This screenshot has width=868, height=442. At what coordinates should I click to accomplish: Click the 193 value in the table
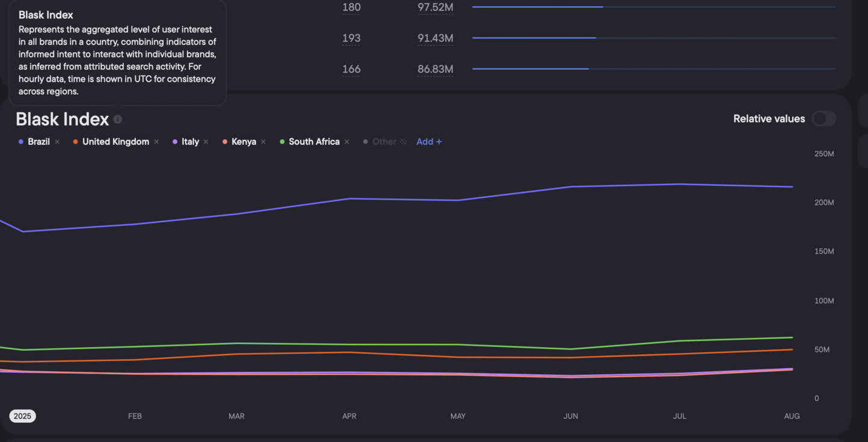(x=351, y=38)
